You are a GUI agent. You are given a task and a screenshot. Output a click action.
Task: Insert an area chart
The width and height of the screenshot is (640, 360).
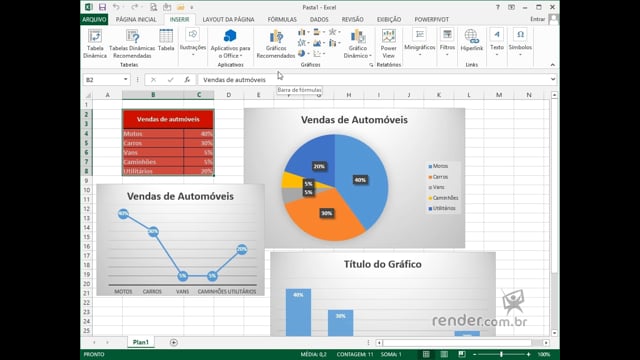coord(319,43)
